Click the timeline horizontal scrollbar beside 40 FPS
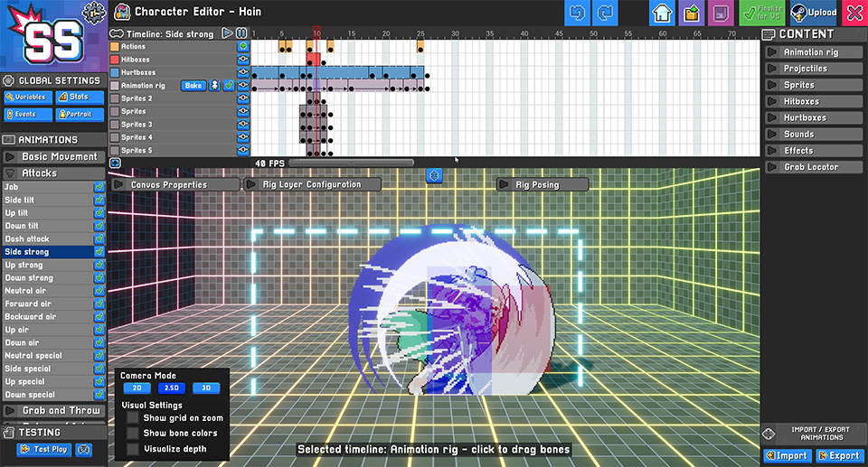 point(352,163)
